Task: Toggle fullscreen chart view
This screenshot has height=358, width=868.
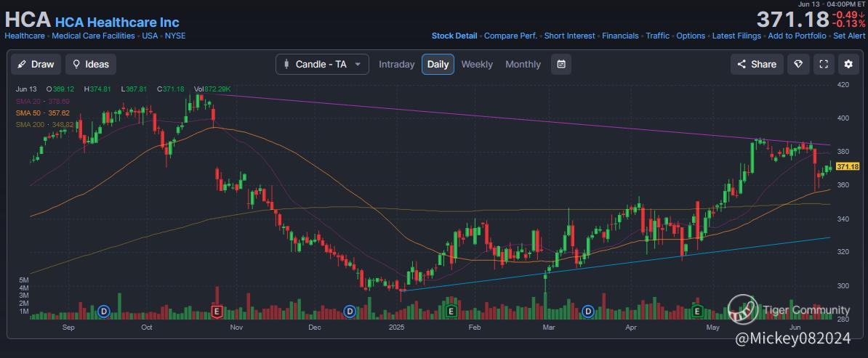Action: tap(823, 64)
